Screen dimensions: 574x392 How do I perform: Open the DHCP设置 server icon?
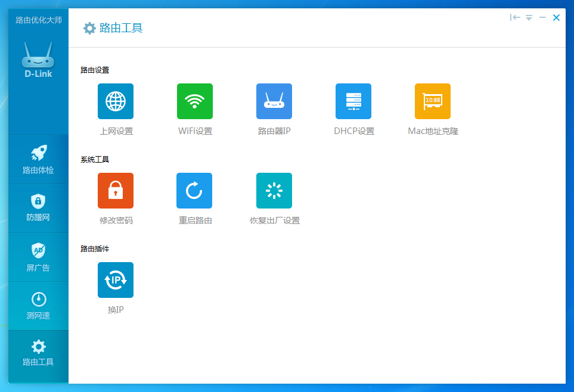tap(353, 101)
